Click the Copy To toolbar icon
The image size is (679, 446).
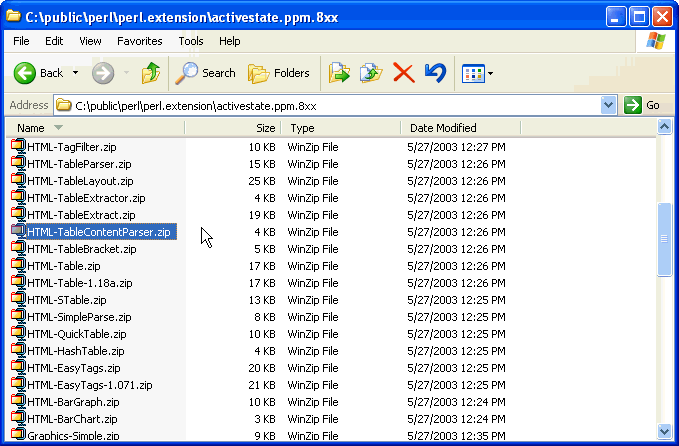click(371, 73)
